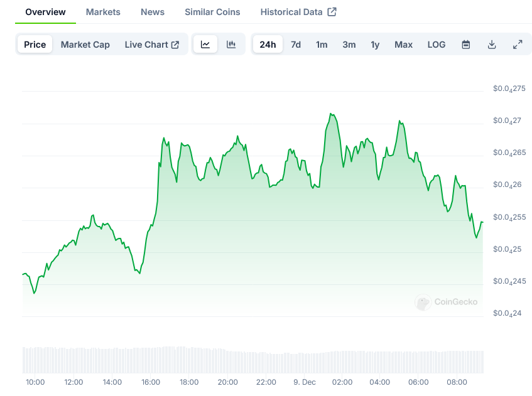The width and height of the screenshot is (532, 396).
Task: Click the 02:00 peak on price line
Action: pyautogui.click(x=331, y=114)
